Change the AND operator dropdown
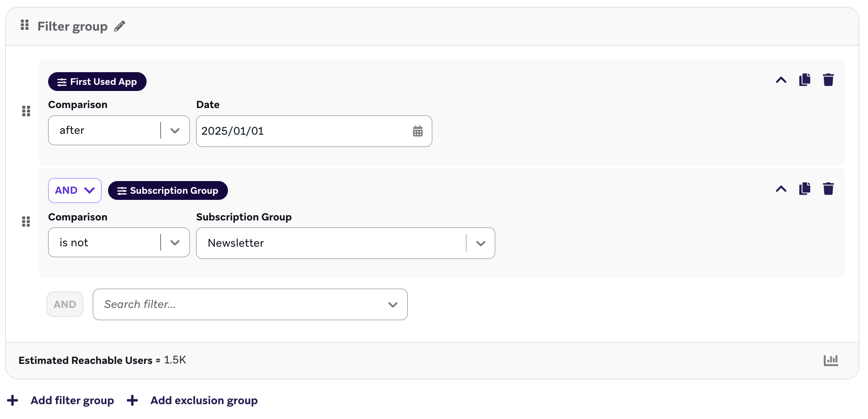This screenshot has height=419, width=868. [x=75, y=190]
